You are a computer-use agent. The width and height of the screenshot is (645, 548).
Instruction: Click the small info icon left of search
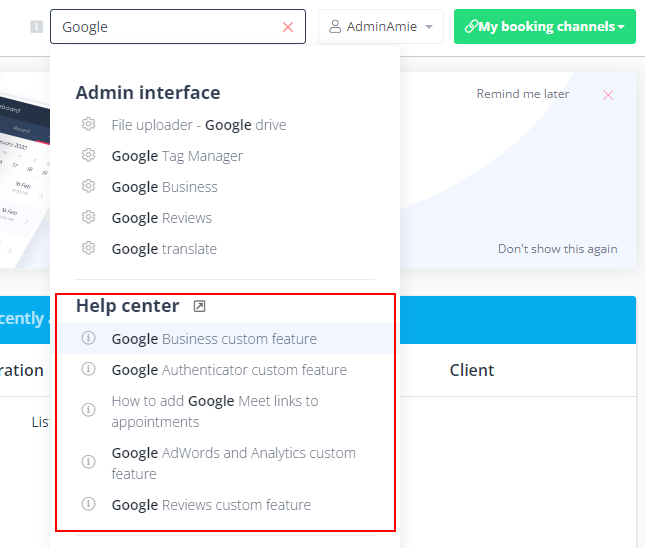coord(37,27)
